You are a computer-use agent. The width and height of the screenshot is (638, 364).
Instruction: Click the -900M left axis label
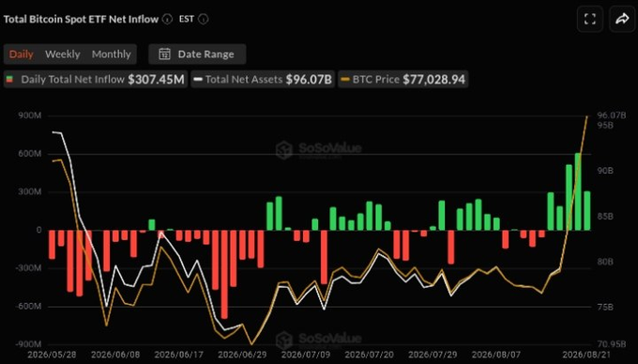pos(27,344)
